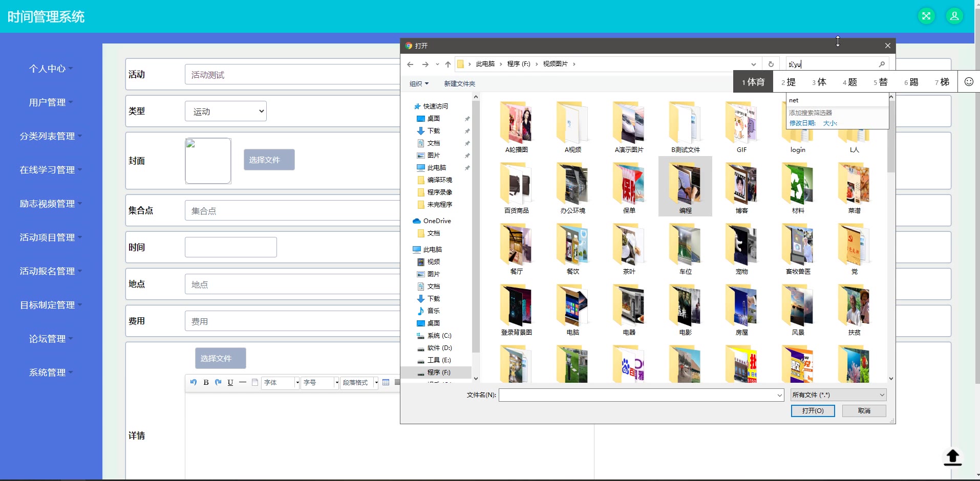Screen dimensions: 980x481
Task: Select the GIF folder
Action: [741, 126]
